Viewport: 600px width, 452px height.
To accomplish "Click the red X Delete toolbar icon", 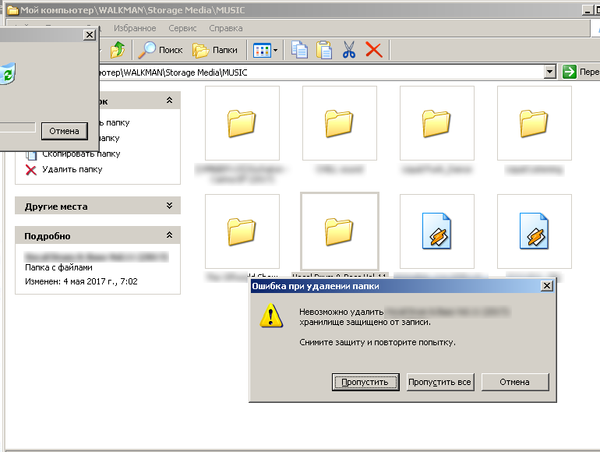I will click(374, 49).
